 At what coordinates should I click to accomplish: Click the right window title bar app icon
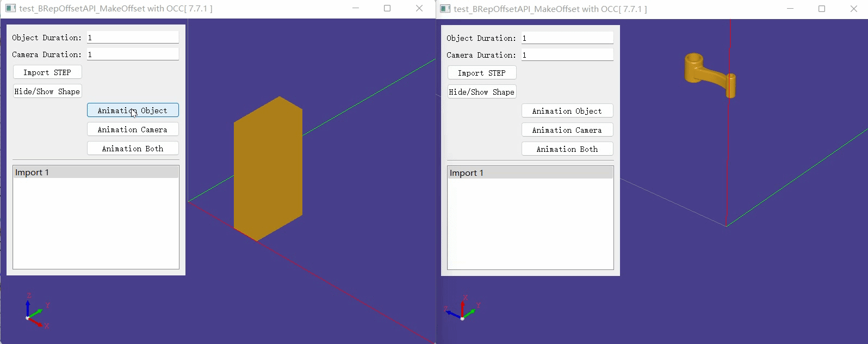(x=445, y=9)
